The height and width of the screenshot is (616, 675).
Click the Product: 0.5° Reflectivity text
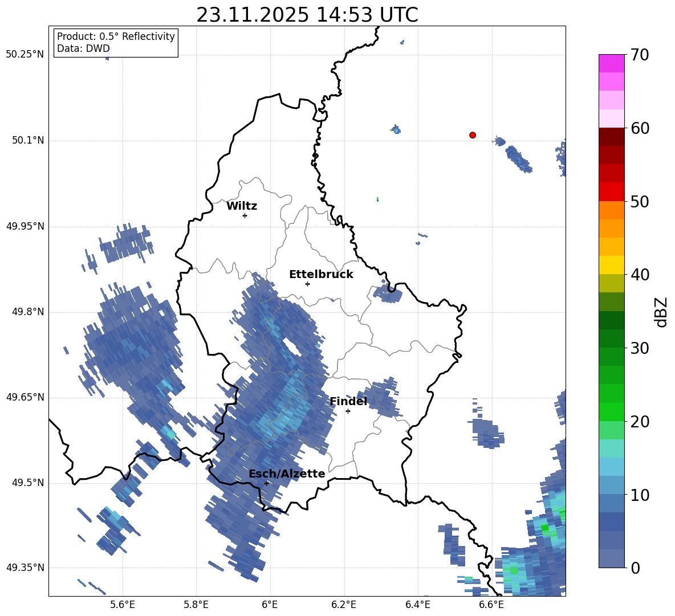pyautogui.click(x=116, y=36)
